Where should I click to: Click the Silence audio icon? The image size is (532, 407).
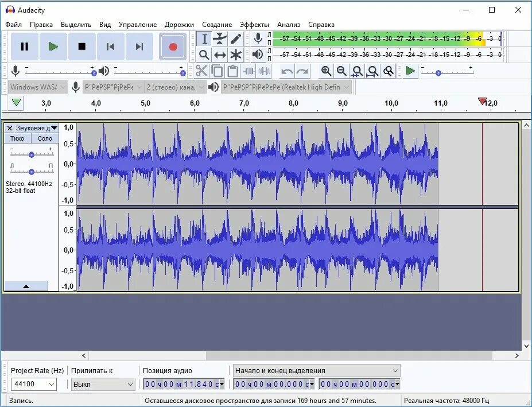tap(265, 71)
